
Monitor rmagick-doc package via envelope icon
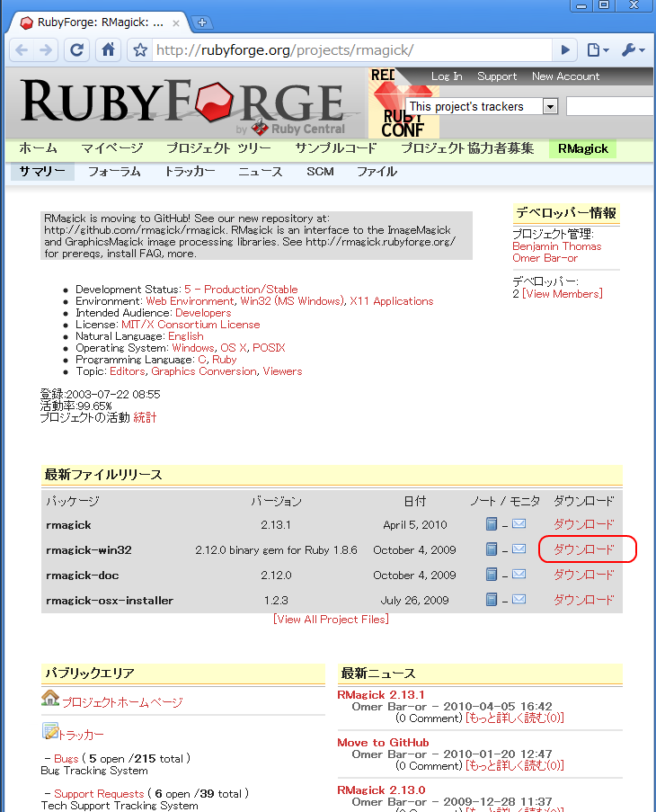coord(519,574)
